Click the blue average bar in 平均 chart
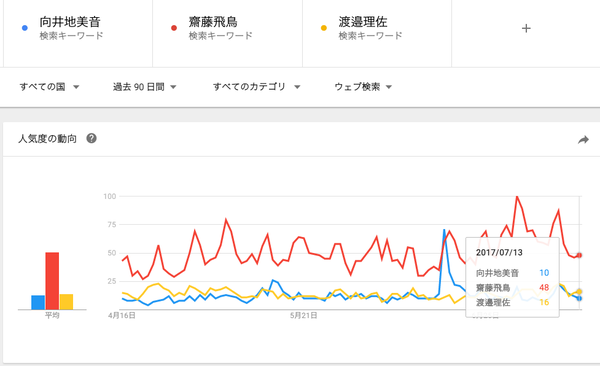The image size is (600, 366). pos(38,302)
